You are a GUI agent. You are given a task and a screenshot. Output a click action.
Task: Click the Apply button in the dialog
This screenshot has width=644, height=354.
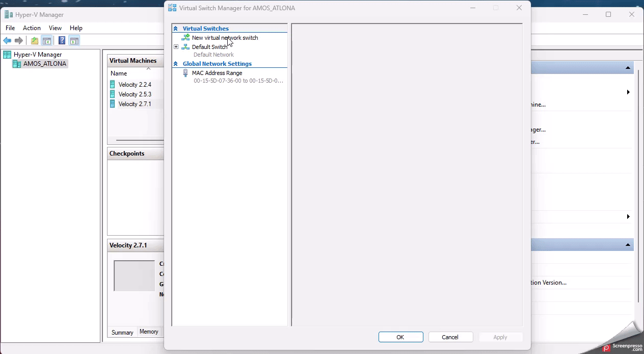tap(500, 337)
